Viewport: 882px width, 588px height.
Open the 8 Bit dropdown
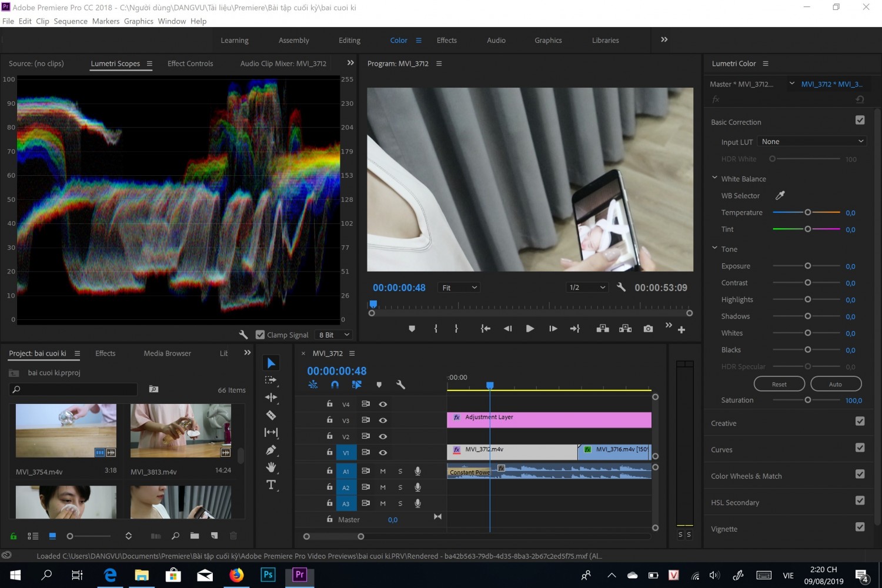[x=334, y=335]
